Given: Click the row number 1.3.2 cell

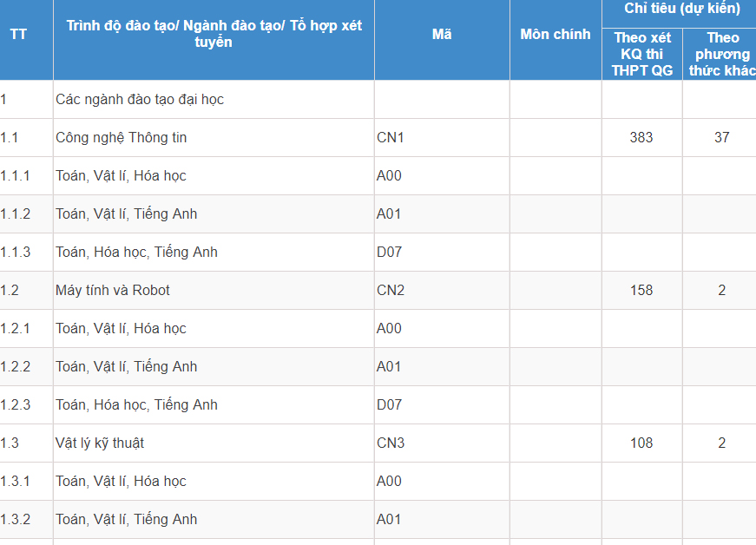Looking at the screenshot, I should pyautogui.click(x=16, y=520).
